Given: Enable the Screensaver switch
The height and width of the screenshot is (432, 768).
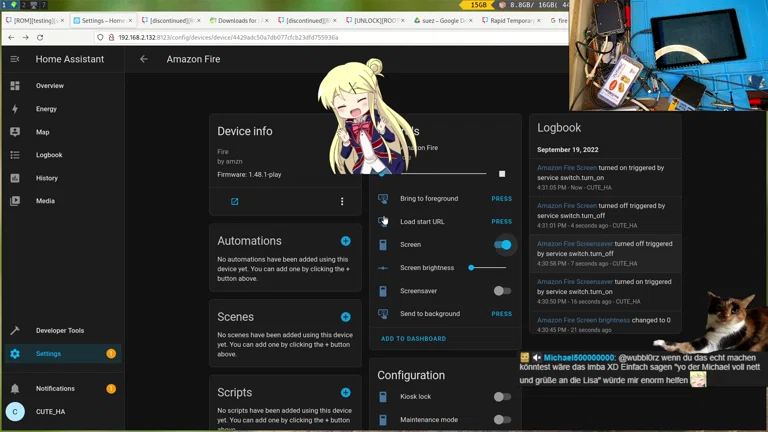Looking at the screenshot, I should (503, 291).
